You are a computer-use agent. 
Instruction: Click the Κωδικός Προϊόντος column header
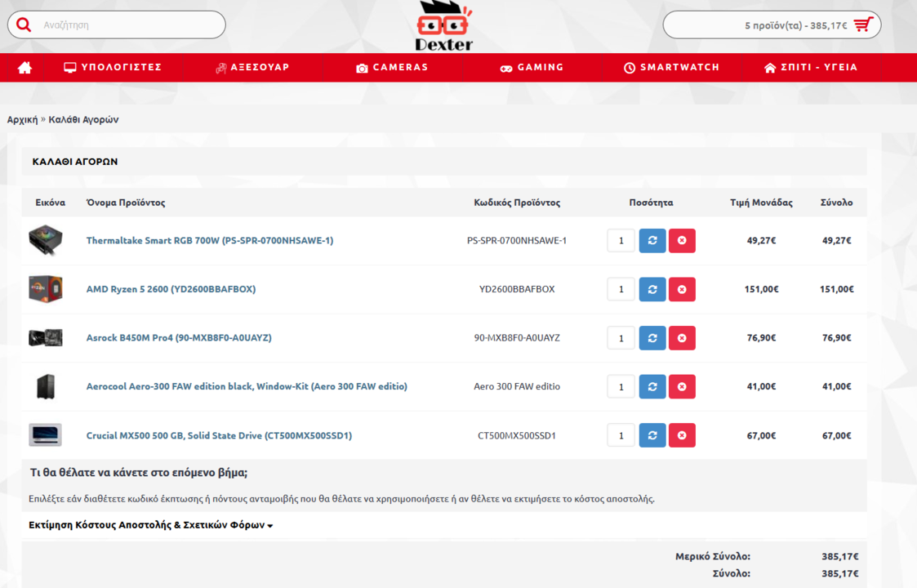517,203
